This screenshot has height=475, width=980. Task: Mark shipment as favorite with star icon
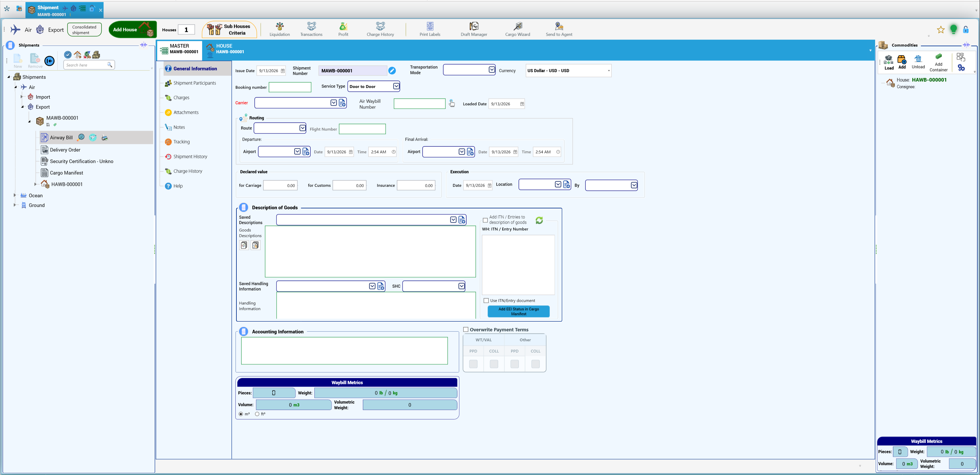coord(940,30)
